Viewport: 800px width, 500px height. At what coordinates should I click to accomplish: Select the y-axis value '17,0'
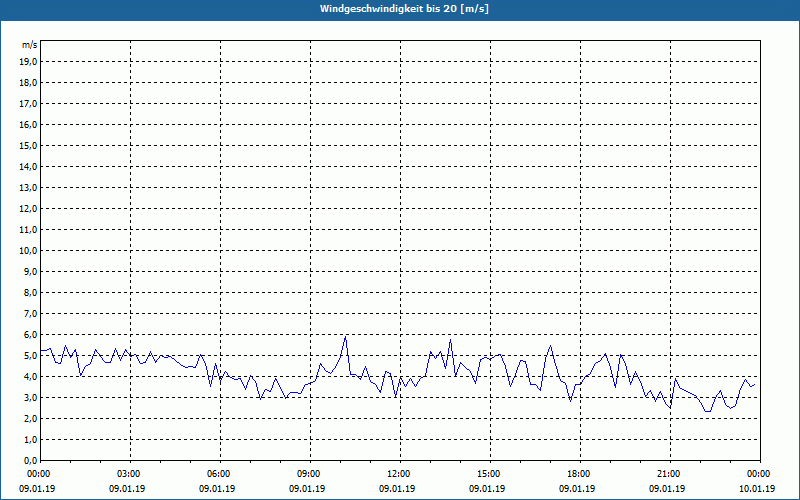pyautogui.click(x=28, y=104)
